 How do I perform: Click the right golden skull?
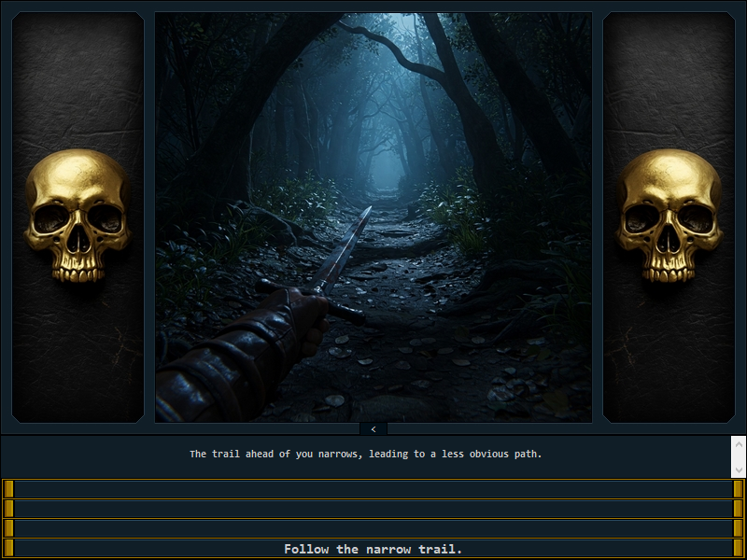pos(669,216)
